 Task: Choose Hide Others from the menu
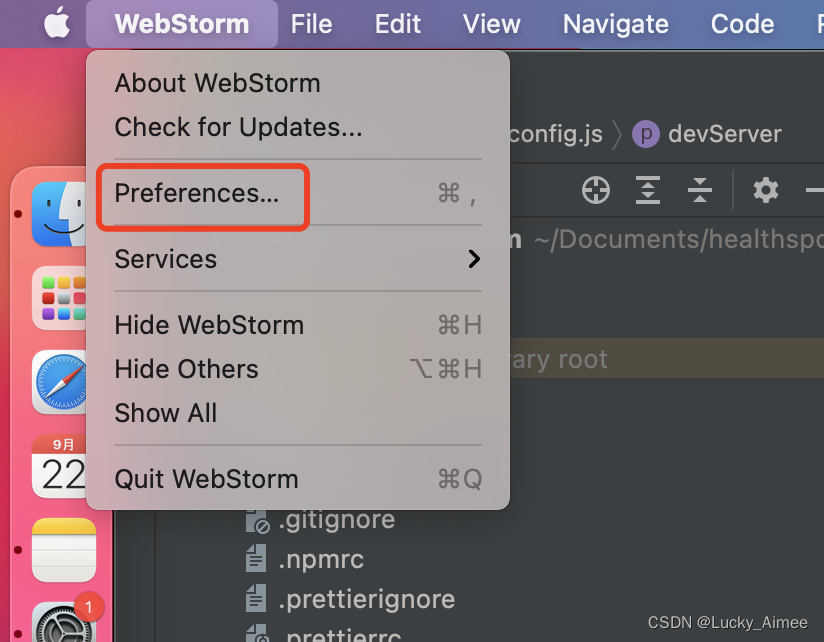[186, 369]
